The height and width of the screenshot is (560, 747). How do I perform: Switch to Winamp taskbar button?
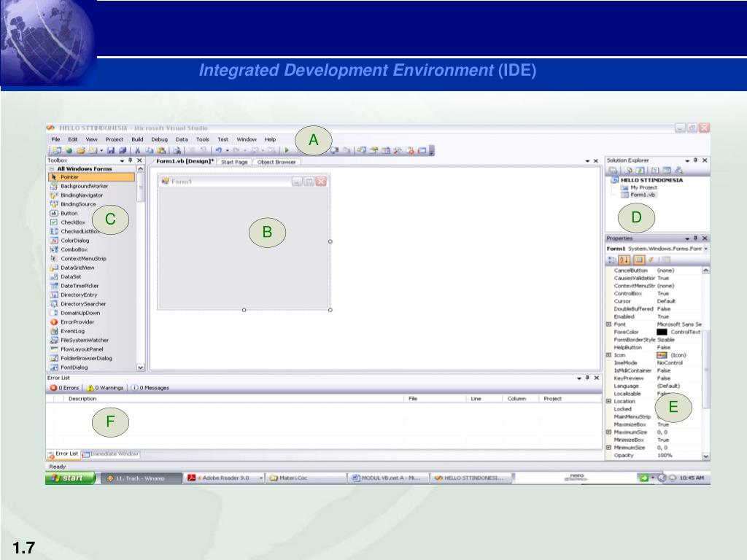(142, 478)
